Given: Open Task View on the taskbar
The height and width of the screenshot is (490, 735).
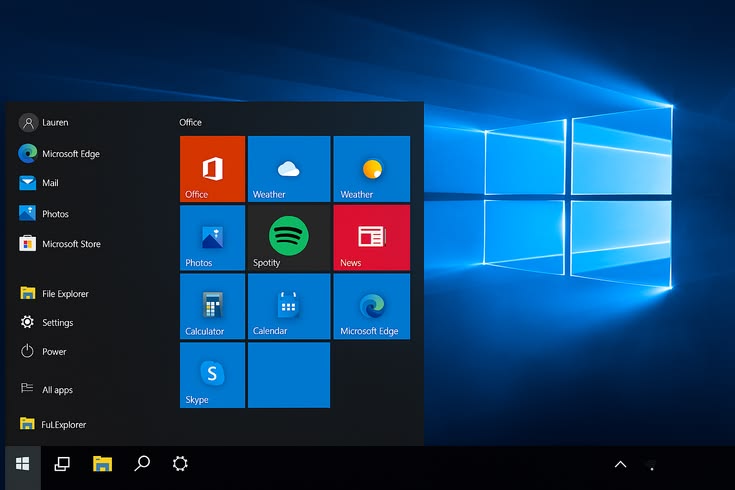Looking at the screenshot, I should click(x=62, y=464).
